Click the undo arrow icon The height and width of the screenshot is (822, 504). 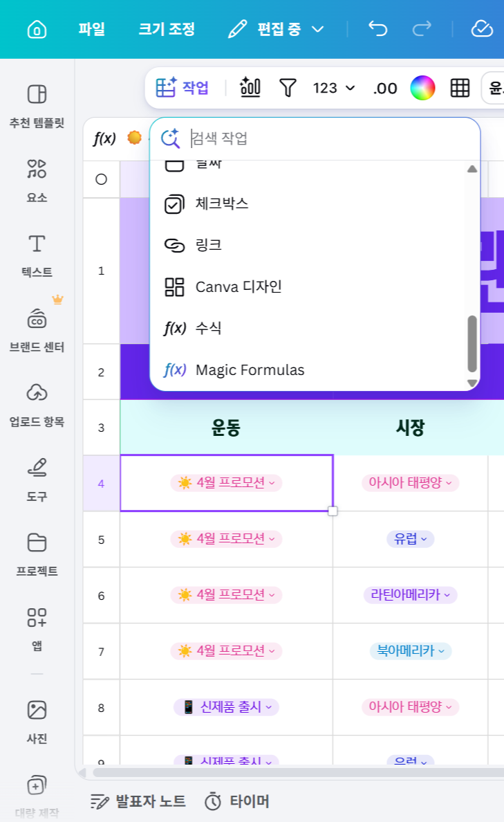[377, 28]
